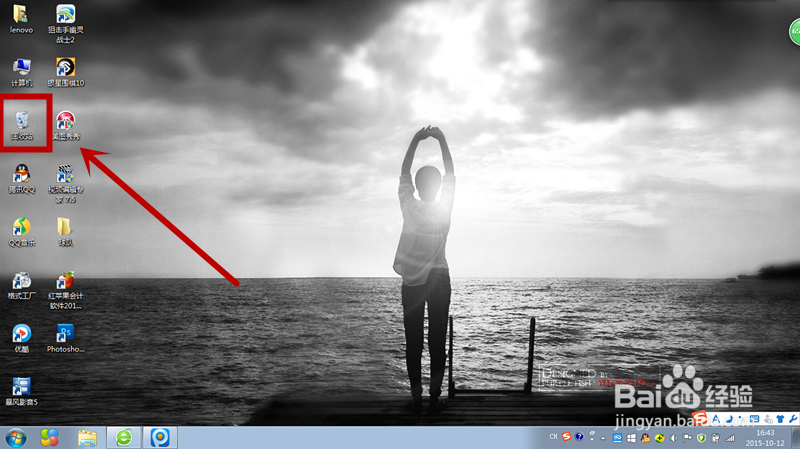The height and width of the screenshot is (449, 800).
Task: Open the volume speaker tray icon
Action: point(673,438)
